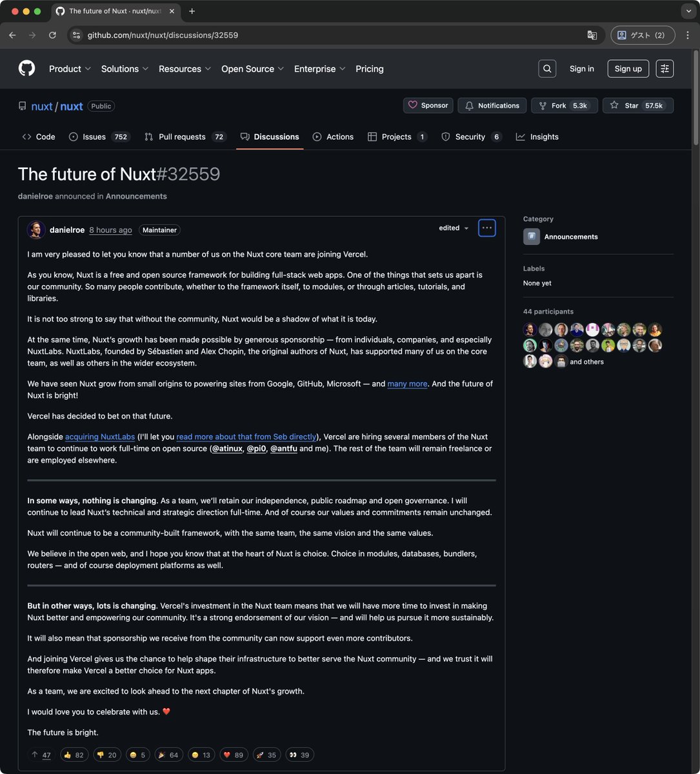Image resolution: width=700 pixels, height=774 pixels.
Task: Click the hooray reaction showing 64
Action: (x=168, y=755)
